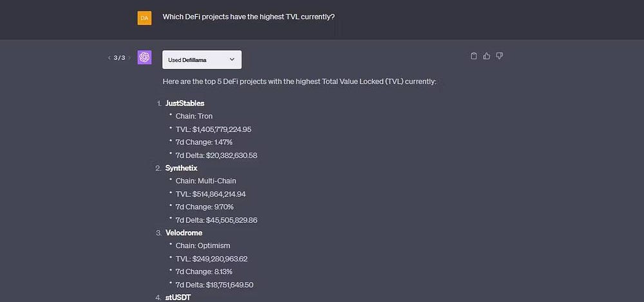Click the ChatGPT logo avatar
The image size is (644, 302).
[x=144, y=58]
